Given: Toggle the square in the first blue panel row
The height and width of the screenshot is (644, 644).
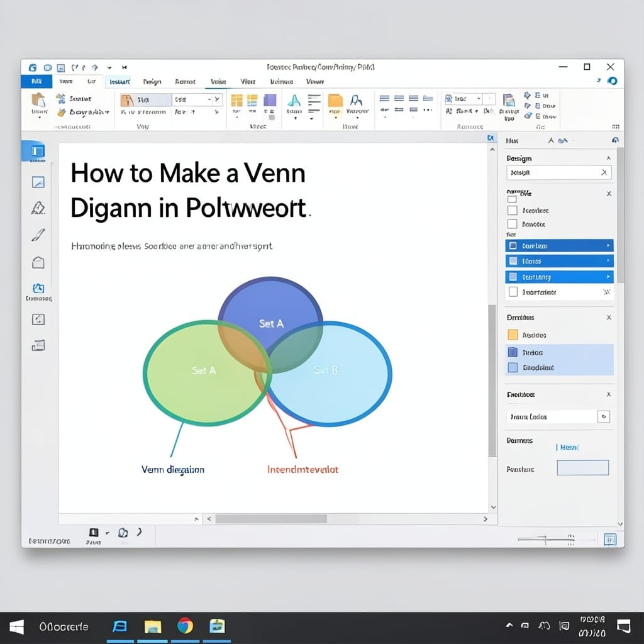Looking at the screenshot, I should [x=513, y=246].
